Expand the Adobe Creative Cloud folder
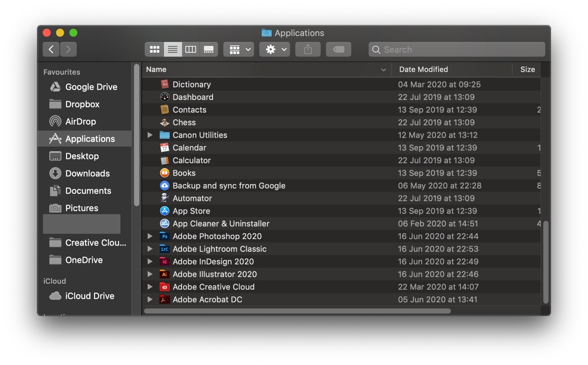 (150, 286)
